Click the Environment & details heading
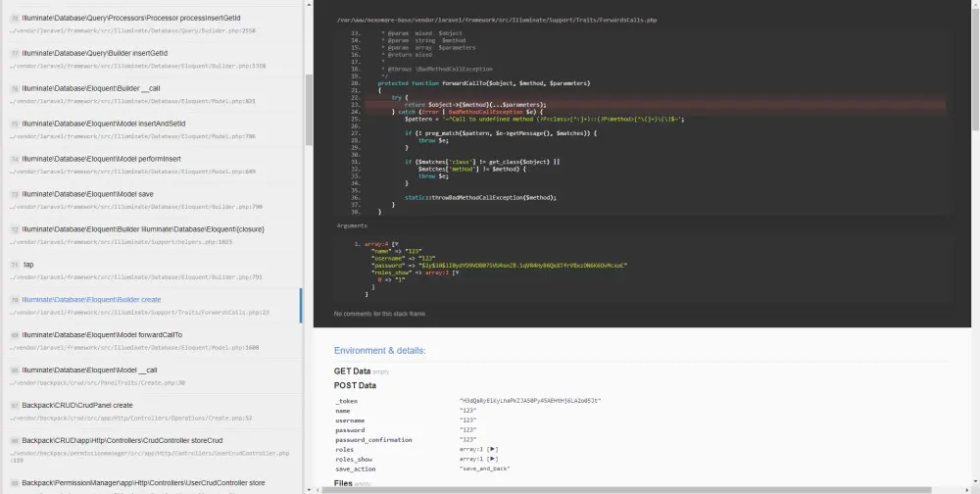Viewport: 980px width, 494px height. pos(379,350)
